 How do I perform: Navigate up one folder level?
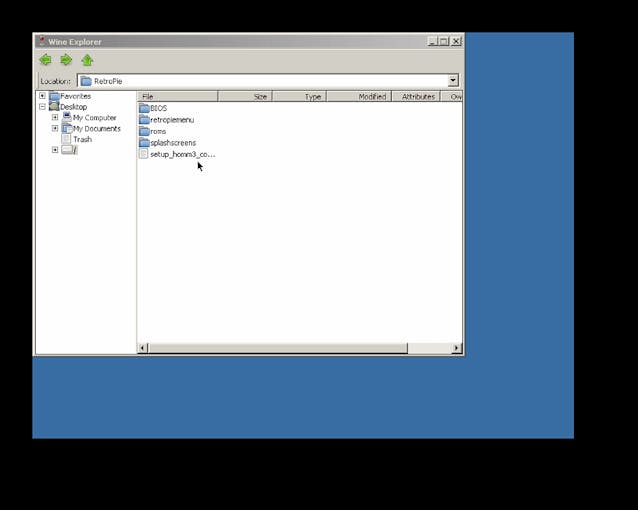pyautogui.click(x=87, y=60)
